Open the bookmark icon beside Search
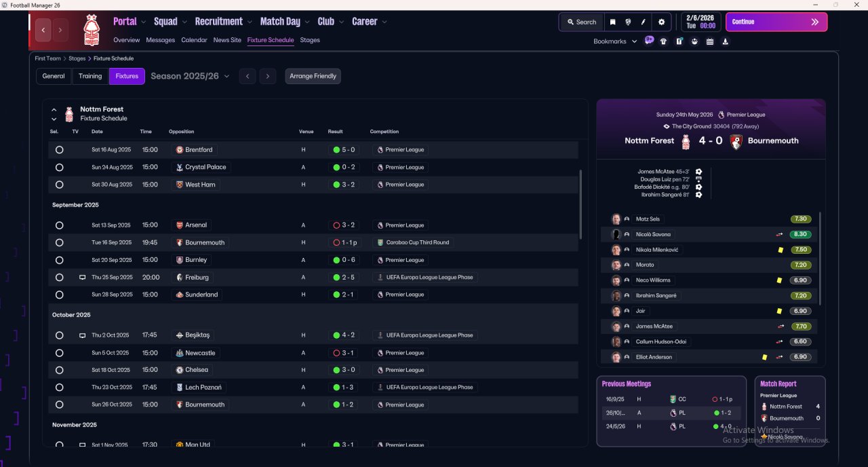868x467 pixels. point(612,22)
